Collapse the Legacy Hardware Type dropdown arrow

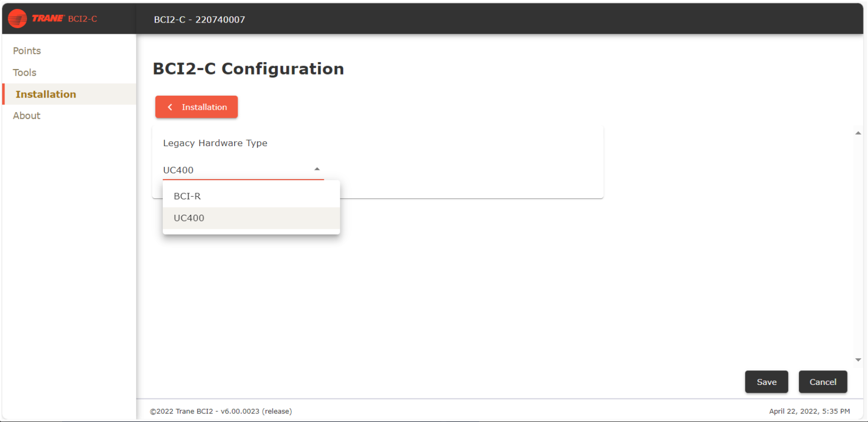(317, 169)
